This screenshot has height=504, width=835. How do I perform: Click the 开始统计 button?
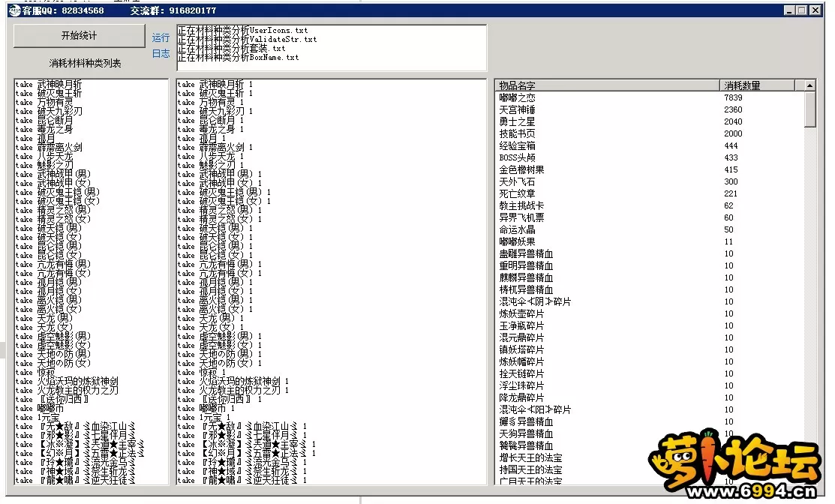pos(79,36)
